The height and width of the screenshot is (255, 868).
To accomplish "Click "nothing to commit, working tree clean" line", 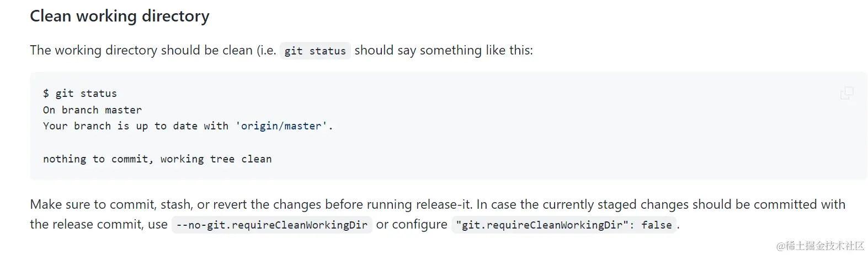I will tap(157, 159).
